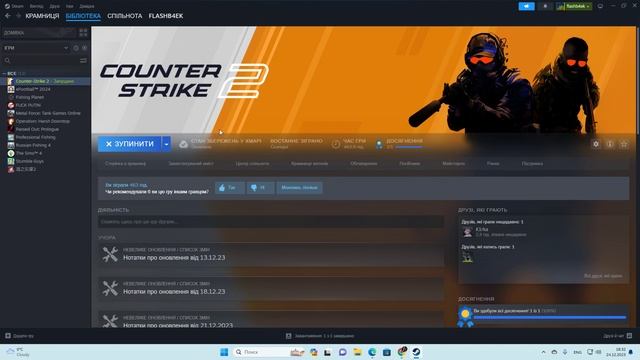
Task: Open the FLASHB4EK profile tab
Action: [166, 16]
